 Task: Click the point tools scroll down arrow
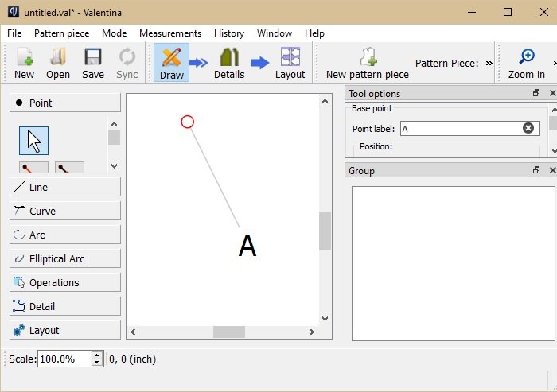(114, 166)
